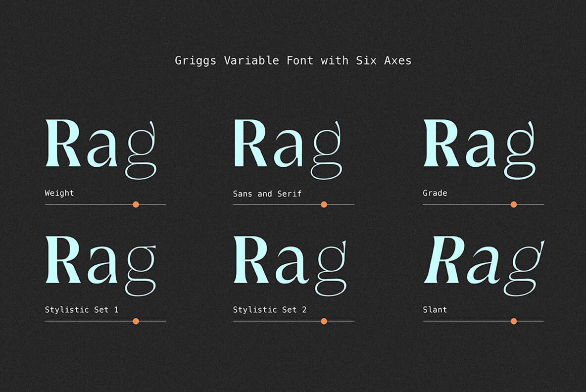Viewport: 586px width, 392px height.
Task: Select the Stylistic Set 1 label
Action: coord(82,310)
